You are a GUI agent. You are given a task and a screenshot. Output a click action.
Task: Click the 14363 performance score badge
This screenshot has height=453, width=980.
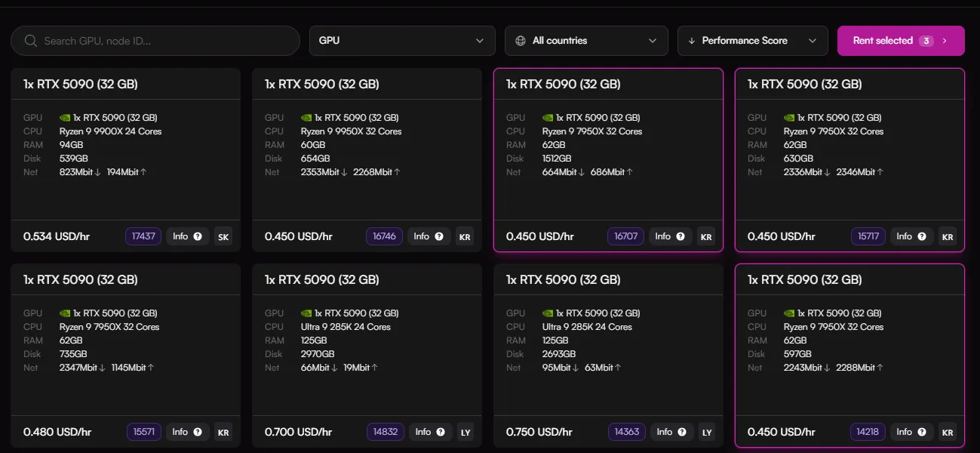tap(627, 432)
